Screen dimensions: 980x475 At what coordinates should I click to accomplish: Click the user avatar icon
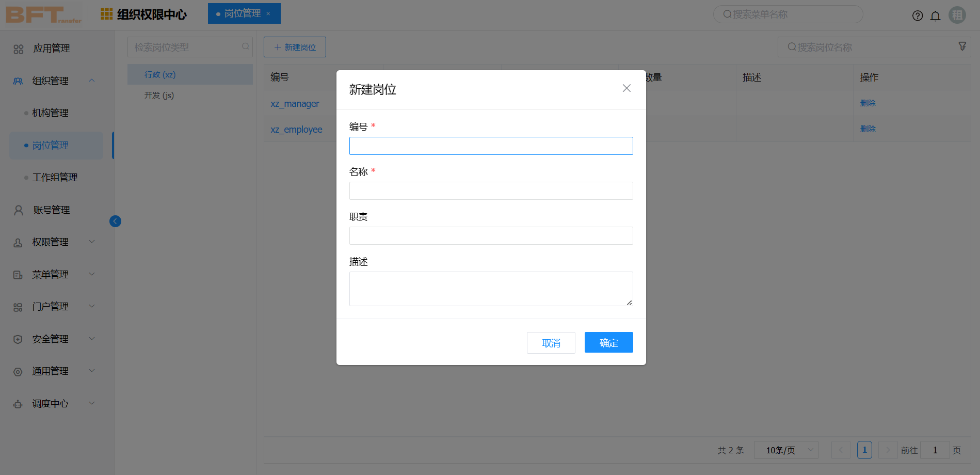click(x=957, y=15)
